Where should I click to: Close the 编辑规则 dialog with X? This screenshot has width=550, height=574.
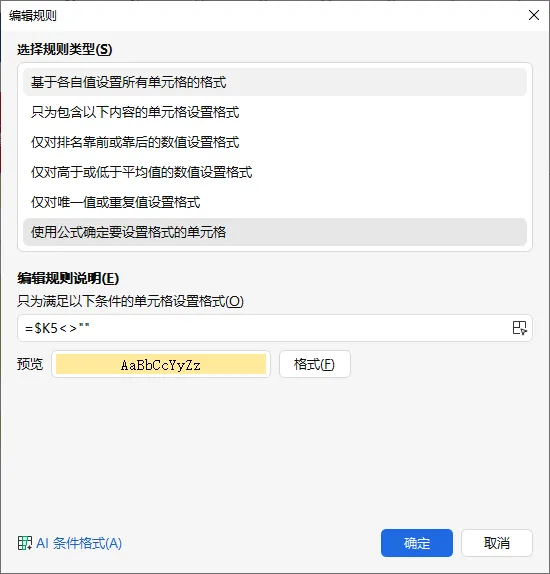534,15
